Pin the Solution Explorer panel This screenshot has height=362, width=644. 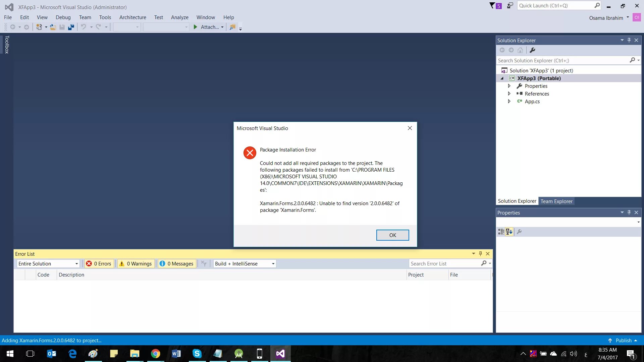[x=629, y=40]
